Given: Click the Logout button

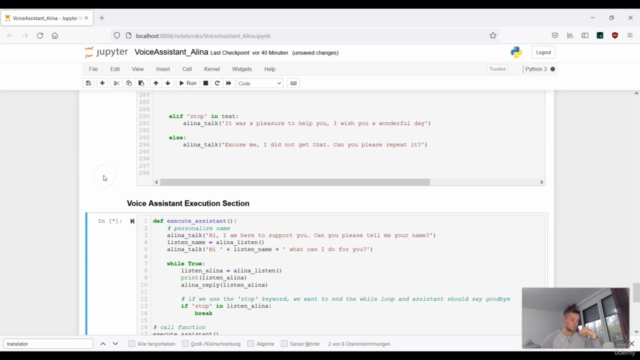Looking at the screenshot, I should point(543,52).
